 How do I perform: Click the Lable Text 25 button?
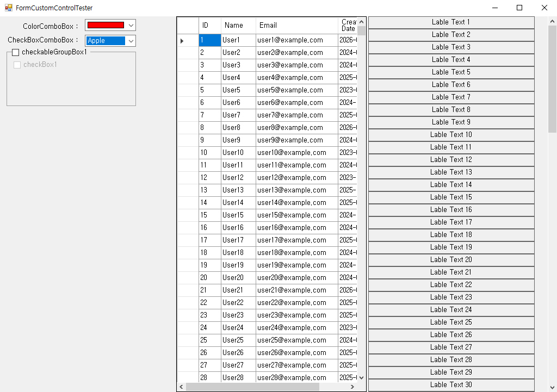(451, 322)
